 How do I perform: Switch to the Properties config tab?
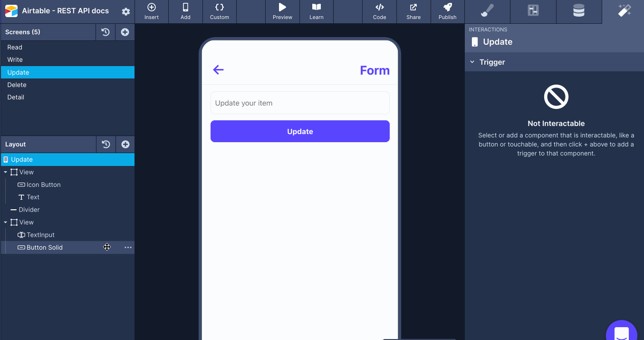[x=533, y=11]
